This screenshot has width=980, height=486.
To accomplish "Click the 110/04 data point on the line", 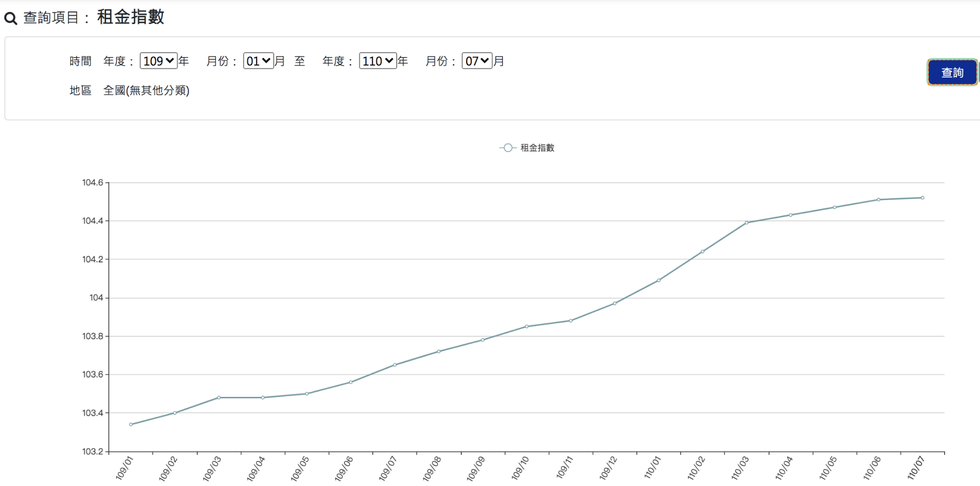I will tap(791, 215).
